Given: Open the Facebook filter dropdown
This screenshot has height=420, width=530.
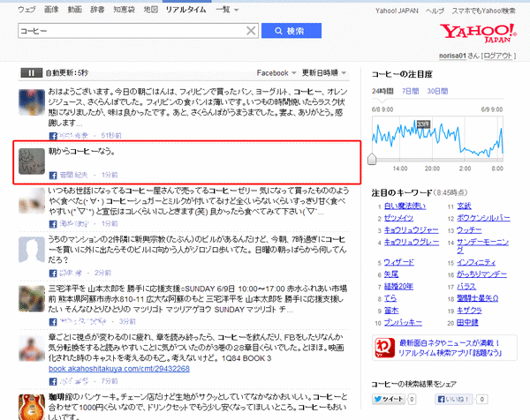Looking at the screenshot, I should (x=276, y=73).
